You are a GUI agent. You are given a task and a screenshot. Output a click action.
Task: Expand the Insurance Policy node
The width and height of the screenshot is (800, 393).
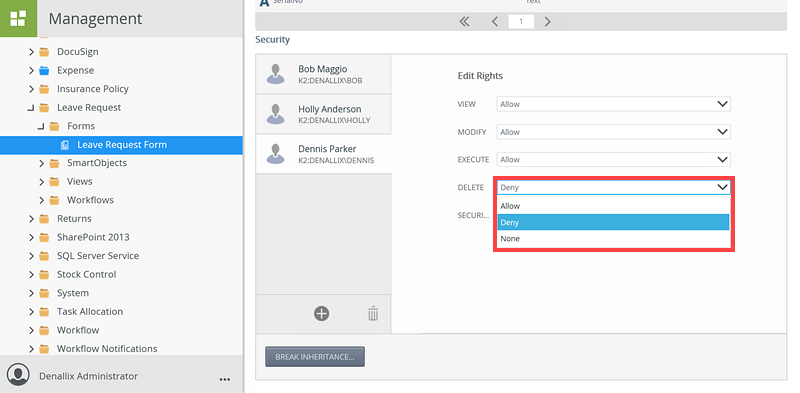(x=31, y=89)
